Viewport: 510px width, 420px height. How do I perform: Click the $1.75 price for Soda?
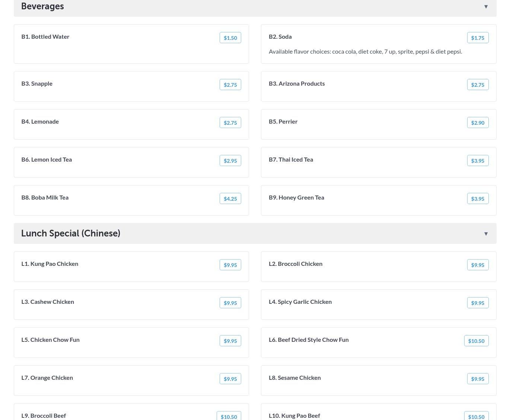pyautogui.click(x=478, y=38)
